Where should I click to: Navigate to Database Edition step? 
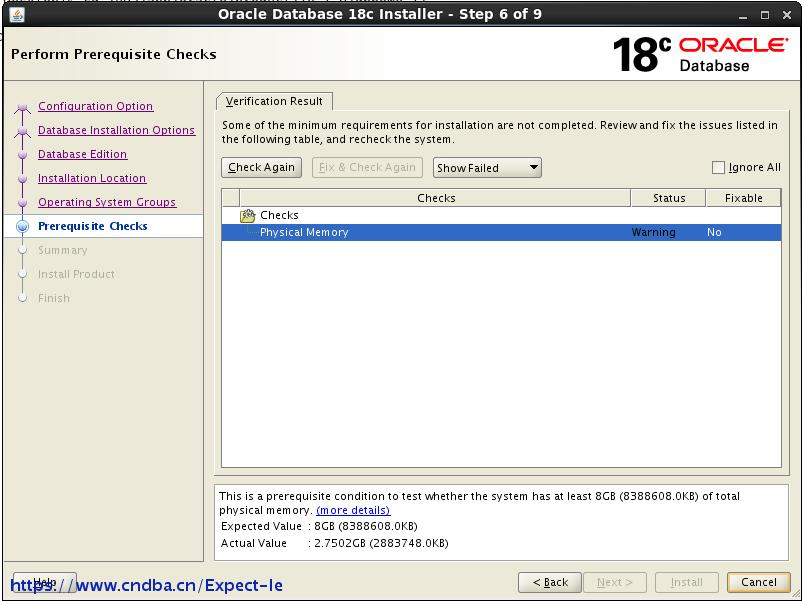83,154
